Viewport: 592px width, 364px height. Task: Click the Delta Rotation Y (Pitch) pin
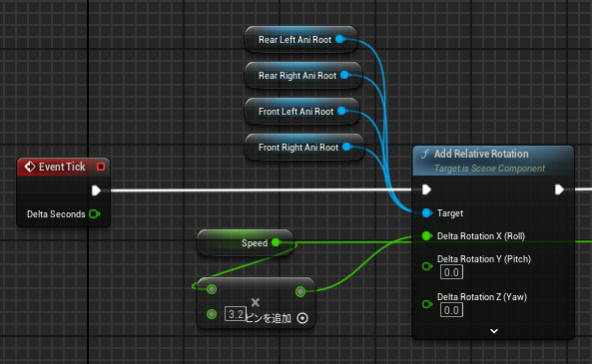coord(426,266)
